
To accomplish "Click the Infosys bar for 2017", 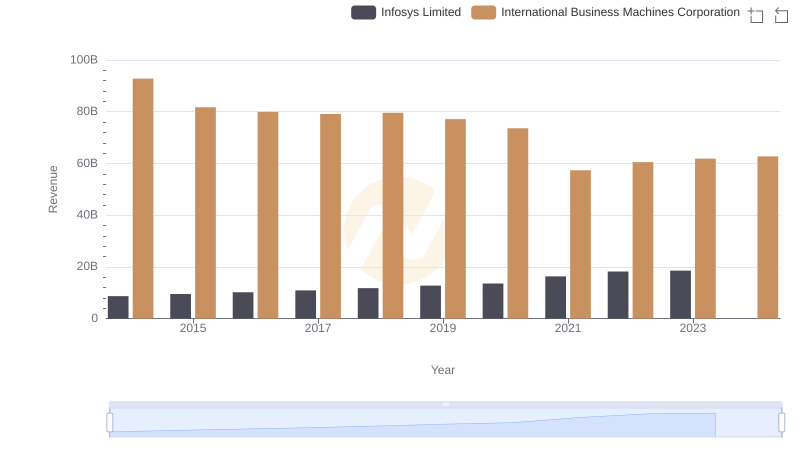I will [306, 304].
